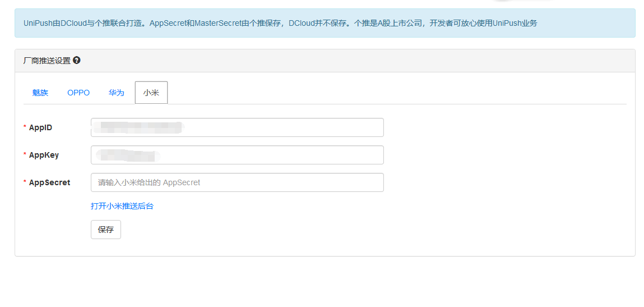644x307 pixels.
Task: Select the 华为 tab
Action: pos(117,93)
